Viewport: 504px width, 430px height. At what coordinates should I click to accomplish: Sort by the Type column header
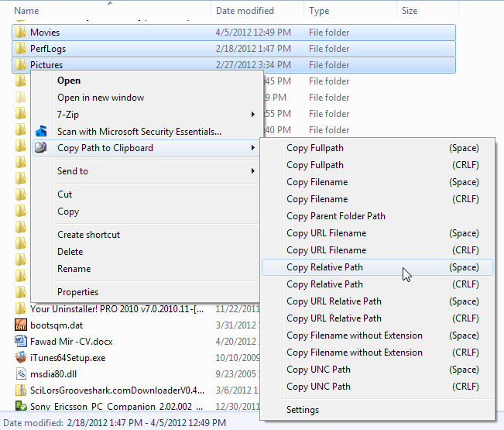319,11
